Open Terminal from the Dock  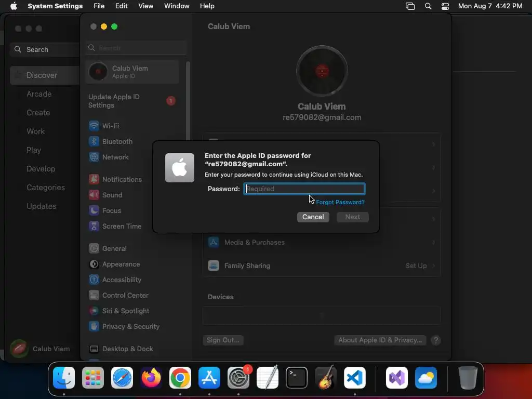click(x=297, y=378)
